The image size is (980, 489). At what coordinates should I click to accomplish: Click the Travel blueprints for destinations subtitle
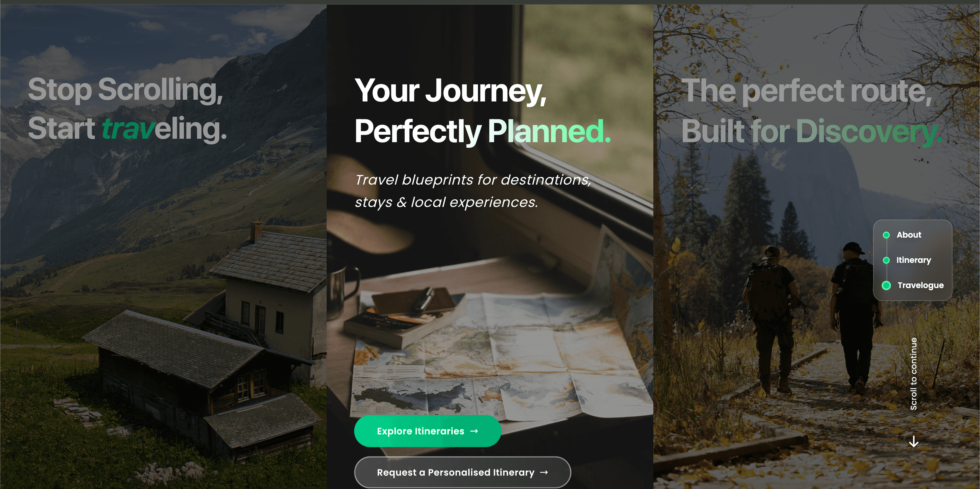click(x=473, y=191)
